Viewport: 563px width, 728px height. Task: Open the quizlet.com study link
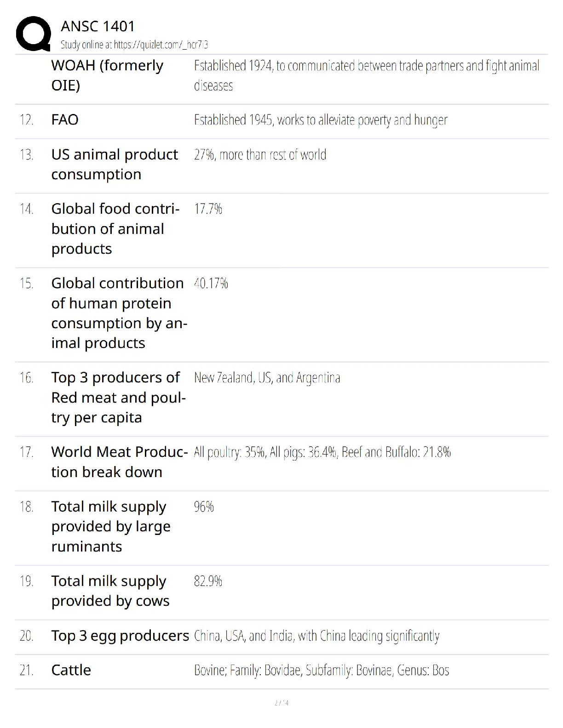(134, 45)
